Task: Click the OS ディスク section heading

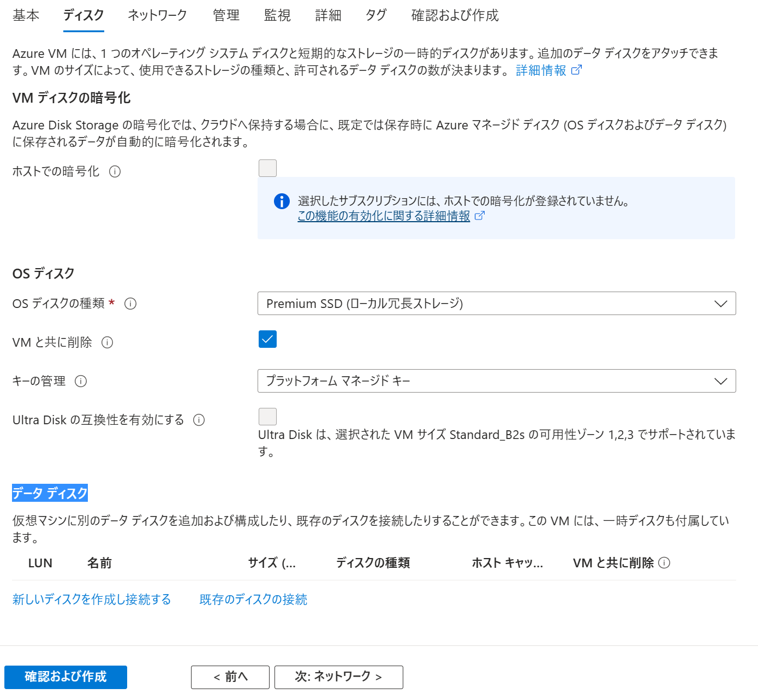Action: [44, 274]
